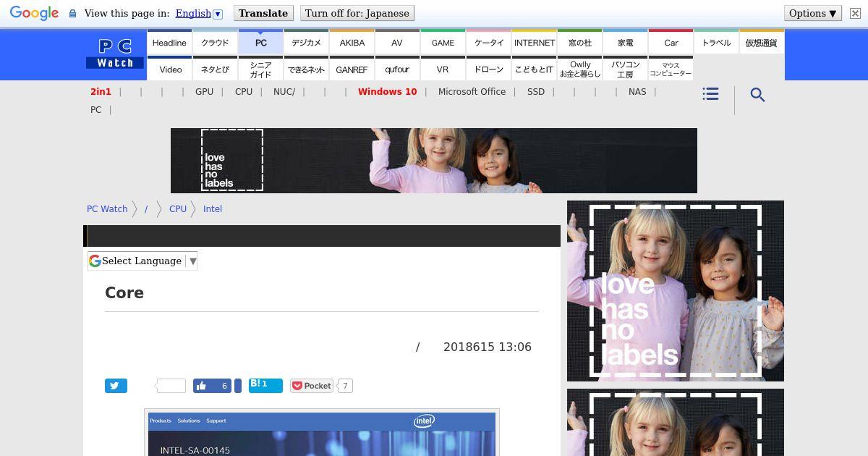Click the Windows 10 topic link
Viewport: 868px width, 456px height.
pyautogui.click(x=387, y=91)
